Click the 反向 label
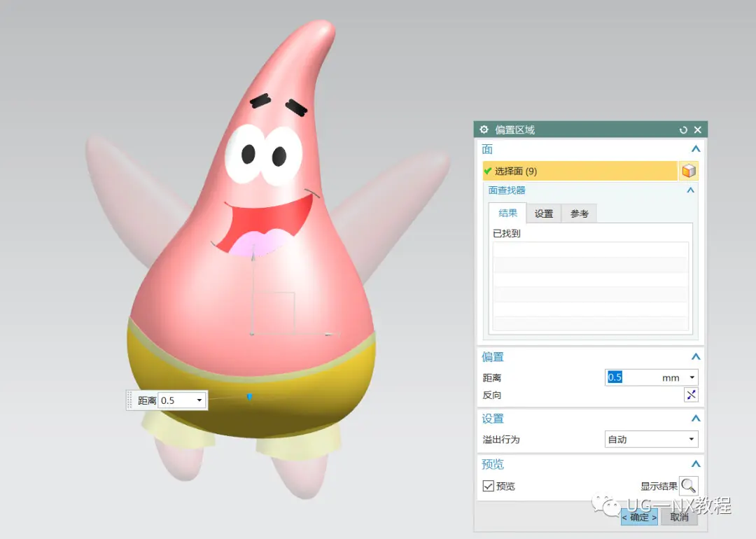 [492, 395]
